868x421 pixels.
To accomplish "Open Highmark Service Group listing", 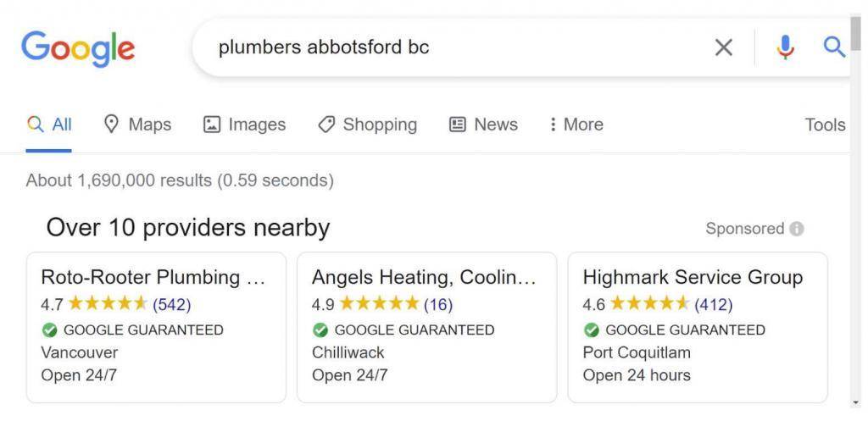I will pyautogui.click(x=698, y=328).
